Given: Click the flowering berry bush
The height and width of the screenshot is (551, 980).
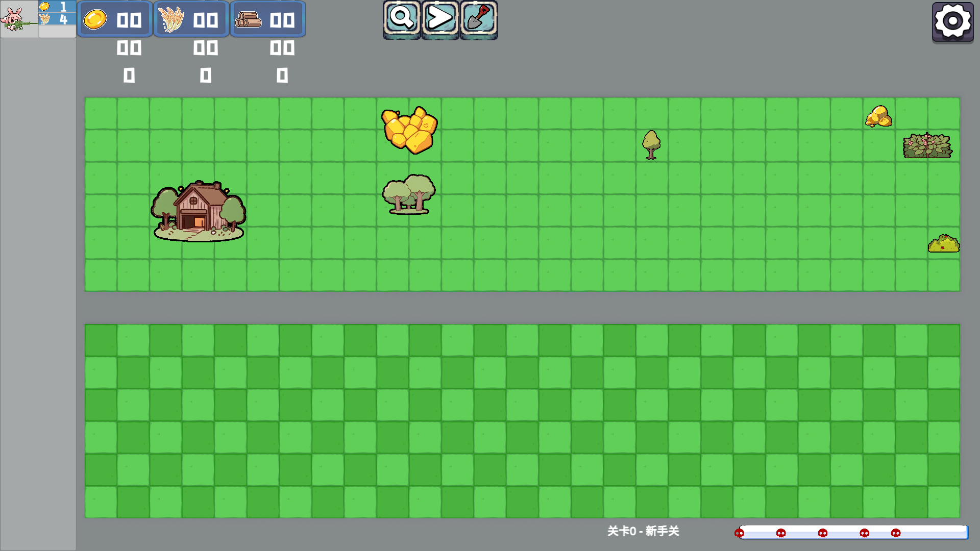Looking at the screenshot, I should point(927,146).
